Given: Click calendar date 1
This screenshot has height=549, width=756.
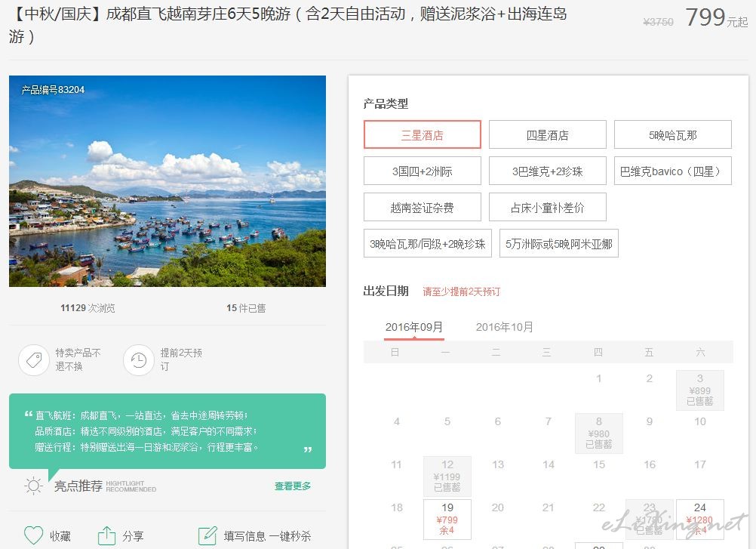Looking at the screenshot, I should (599, 378).
